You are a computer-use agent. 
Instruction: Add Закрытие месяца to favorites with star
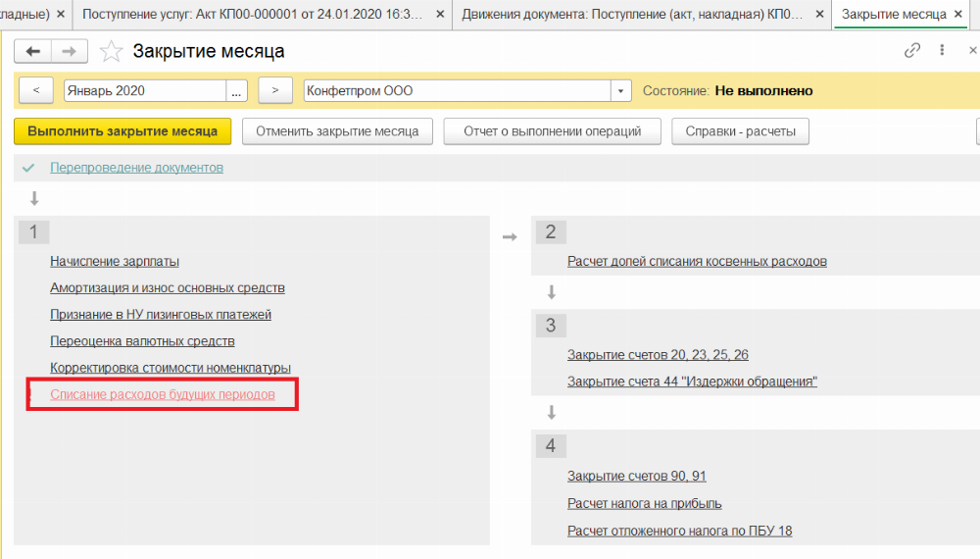112,52
